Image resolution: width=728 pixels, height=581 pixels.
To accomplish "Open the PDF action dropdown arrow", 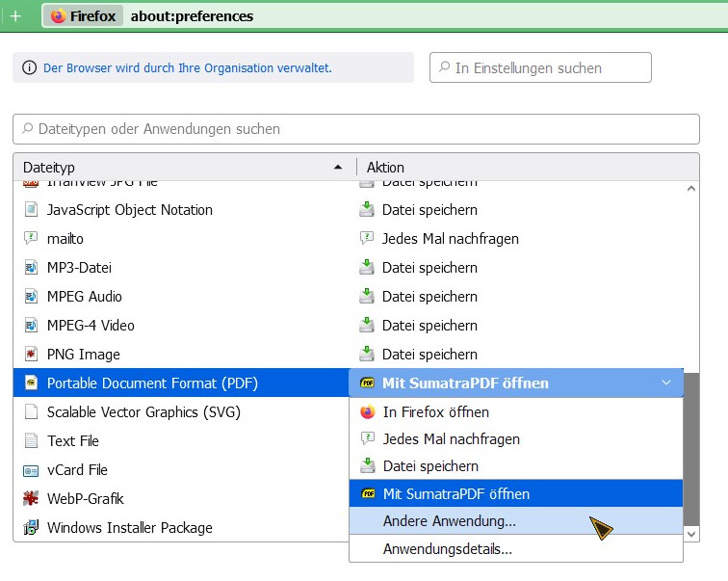I will (x=666, y=383).
